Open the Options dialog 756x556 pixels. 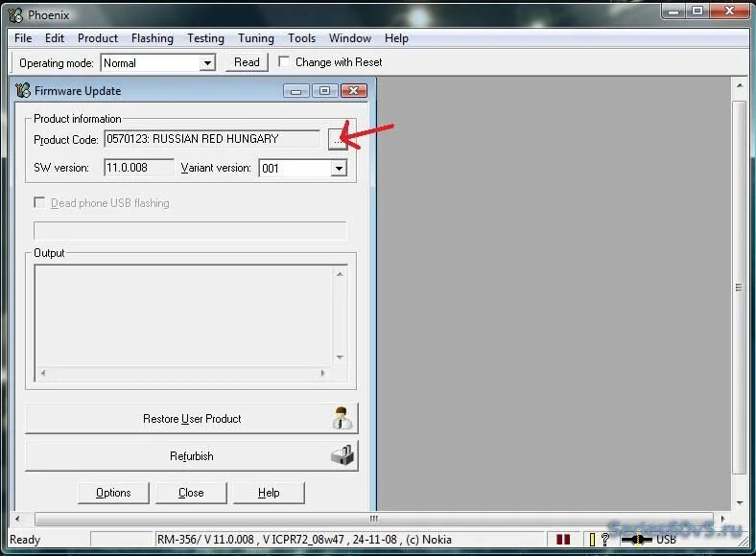coord(113,493)
